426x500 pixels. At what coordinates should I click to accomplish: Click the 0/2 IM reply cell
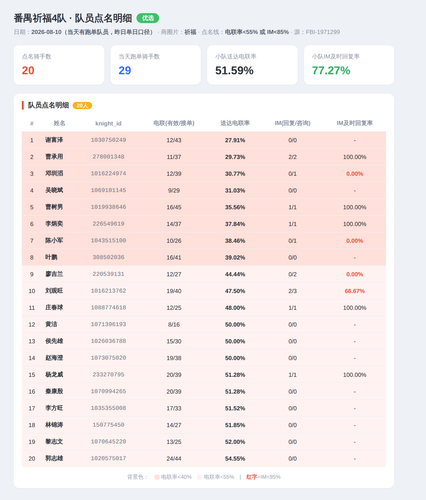click(292, 274)
